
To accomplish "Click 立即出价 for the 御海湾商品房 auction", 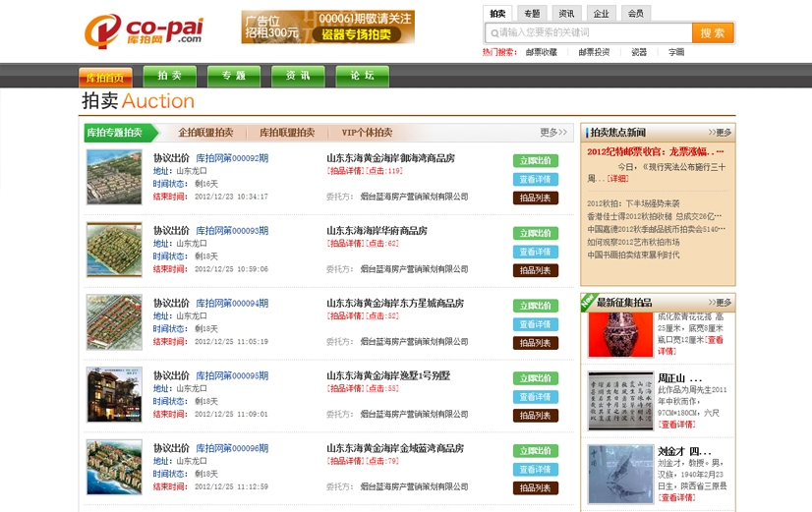I will point(535,161).
